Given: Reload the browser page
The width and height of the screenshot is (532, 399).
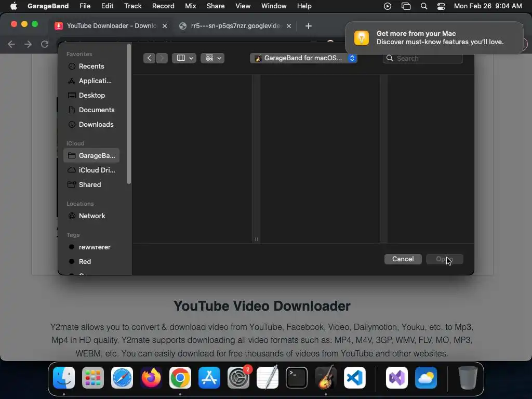Looking at the screenshot, I should point(45,44).
